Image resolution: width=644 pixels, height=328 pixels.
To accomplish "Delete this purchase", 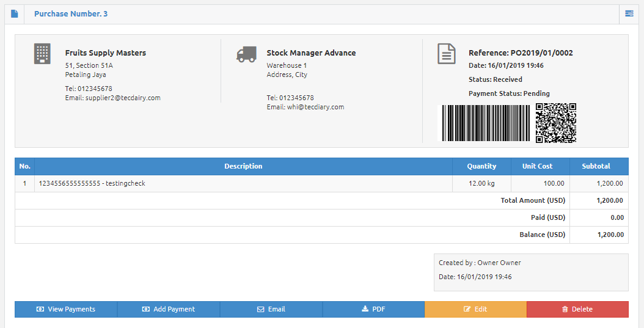I will (577, 309).
